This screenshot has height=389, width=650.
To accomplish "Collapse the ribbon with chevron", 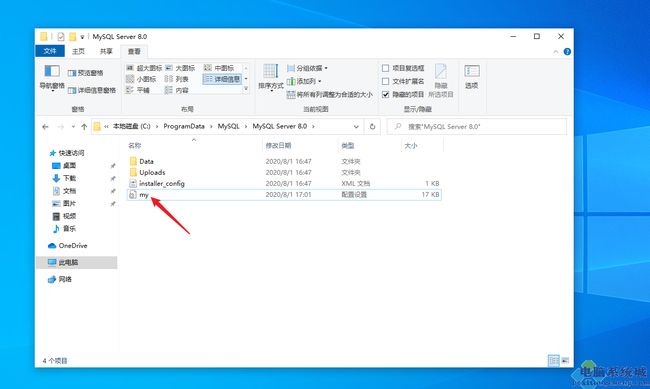I will pos(555,51).
